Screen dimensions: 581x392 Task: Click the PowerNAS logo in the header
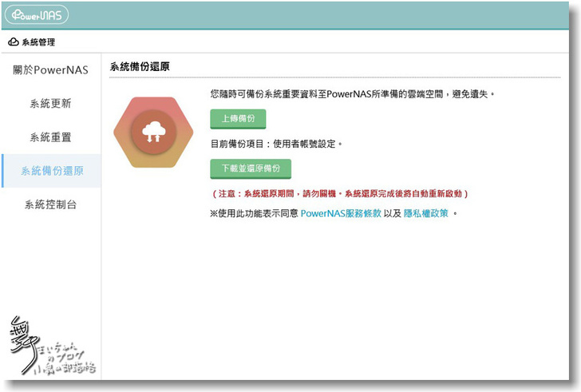coord(37,15)
